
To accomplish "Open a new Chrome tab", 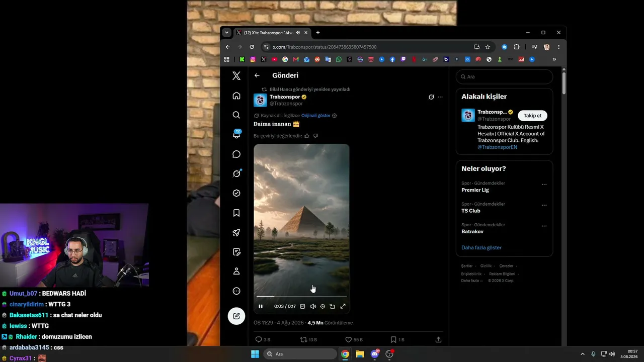I will pos(317,33).
